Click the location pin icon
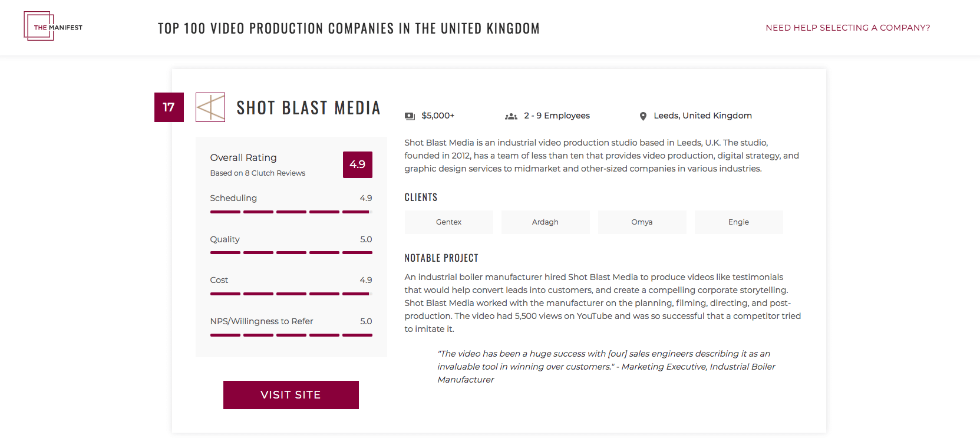 (x=643, y=116)
